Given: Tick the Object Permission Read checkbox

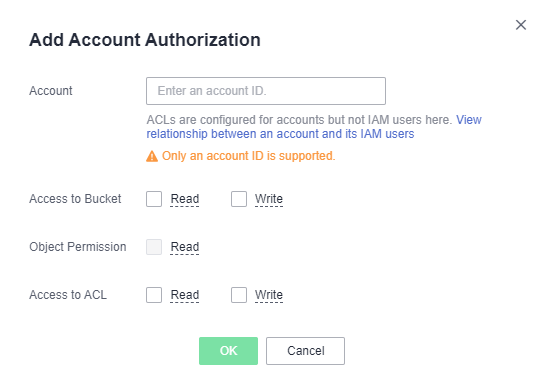Looking at the screenshot, I should pyautogui.click(x=154, y=247).
